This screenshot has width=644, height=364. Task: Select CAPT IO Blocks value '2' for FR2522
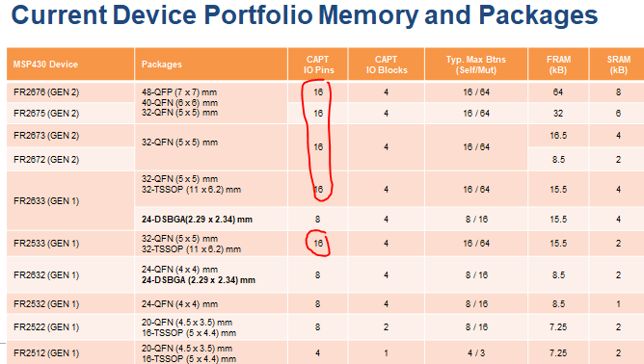pyautogui.click(x=386, y=327)
